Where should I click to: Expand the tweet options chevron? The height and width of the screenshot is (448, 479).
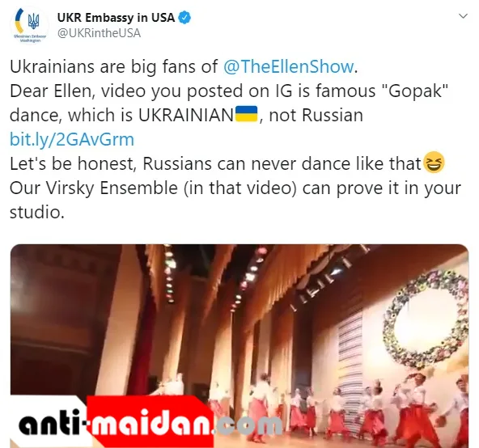click(464, 15)
